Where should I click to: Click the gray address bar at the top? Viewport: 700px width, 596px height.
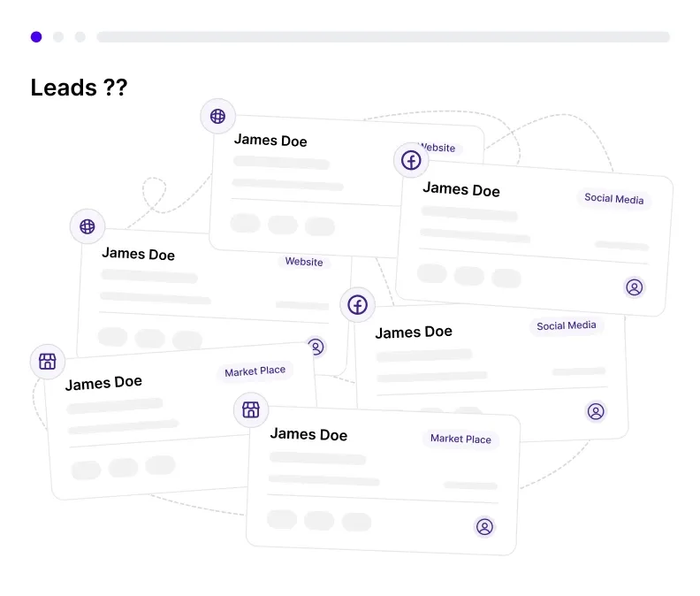coord(383,37)
